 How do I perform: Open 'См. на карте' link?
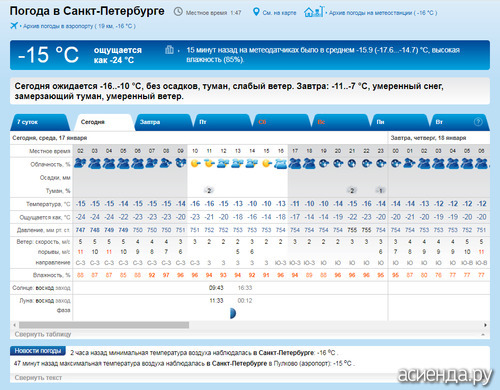pos(279,13)
